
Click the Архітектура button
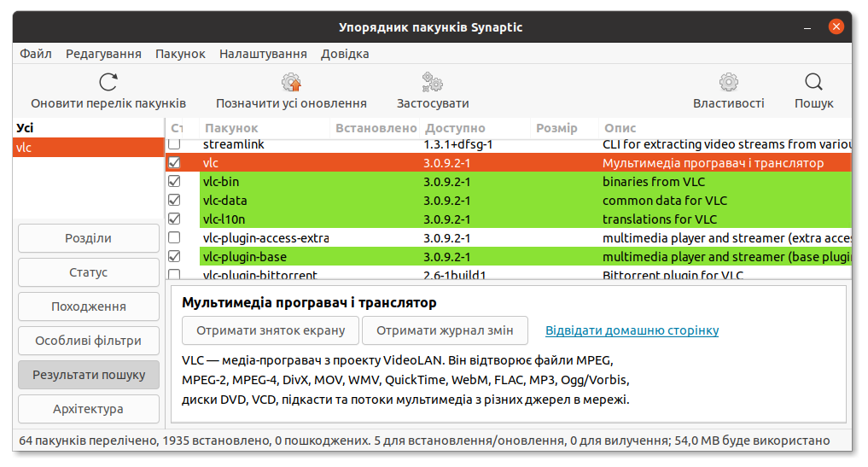coord(89,409)
